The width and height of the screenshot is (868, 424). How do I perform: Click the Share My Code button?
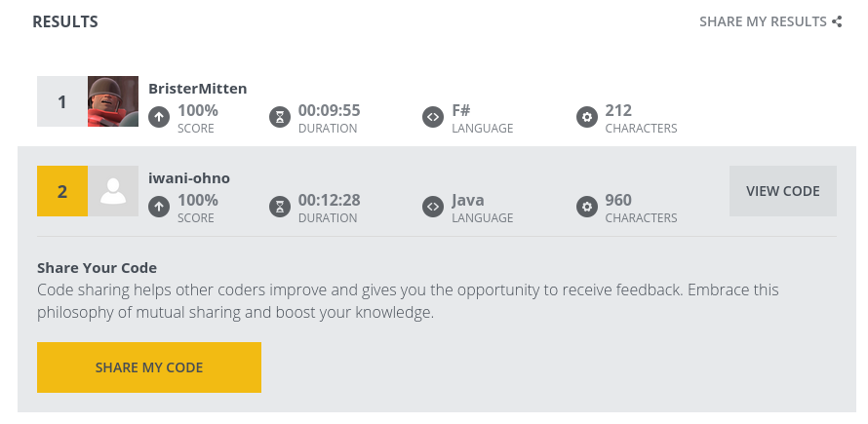point(149,367)
